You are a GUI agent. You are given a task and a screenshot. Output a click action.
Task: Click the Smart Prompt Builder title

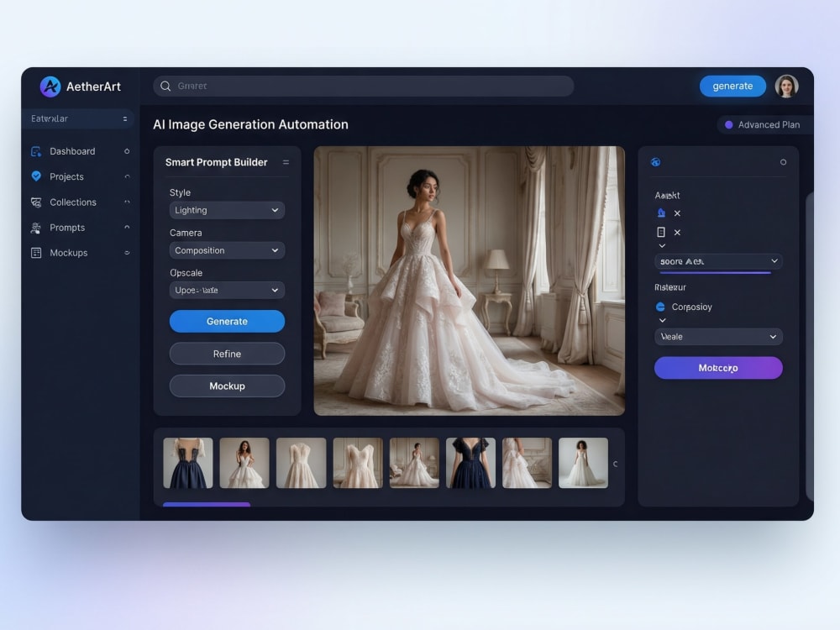click(217, 162)
